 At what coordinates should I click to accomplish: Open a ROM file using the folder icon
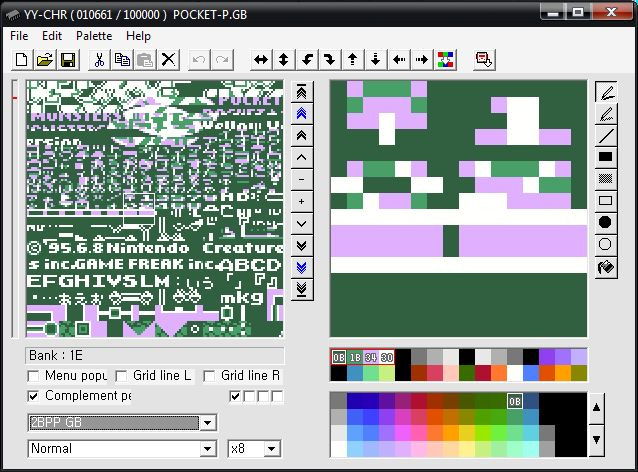(x=45, y=60)
